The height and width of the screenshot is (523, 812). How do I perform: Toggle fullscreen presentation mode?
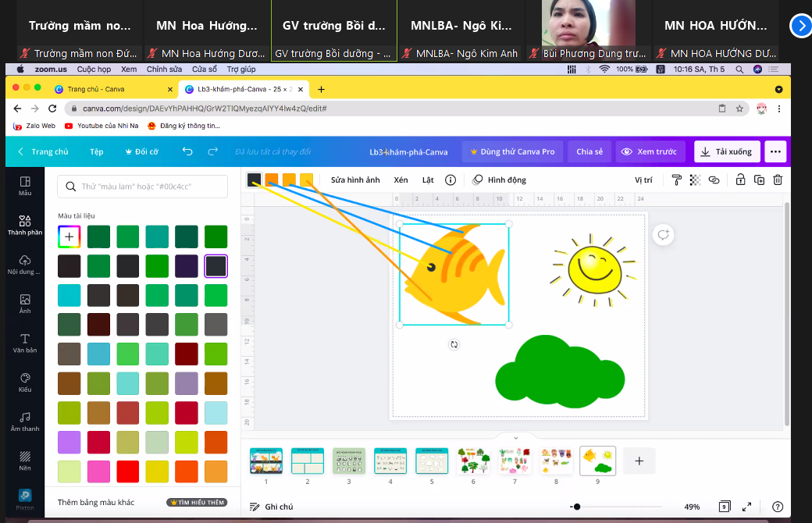[x=746, y=507]
